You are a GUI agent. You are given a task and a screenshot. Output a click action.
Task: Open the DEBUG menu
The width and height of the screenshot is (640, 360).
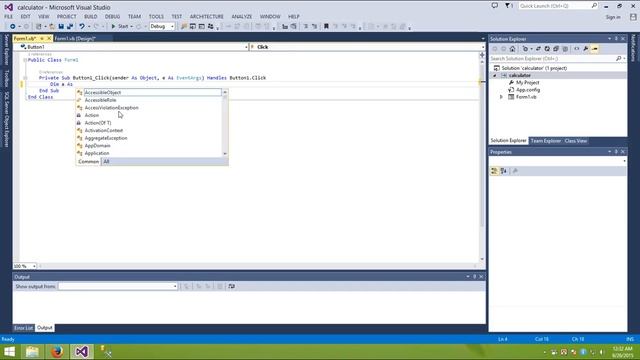click(112, 17)
